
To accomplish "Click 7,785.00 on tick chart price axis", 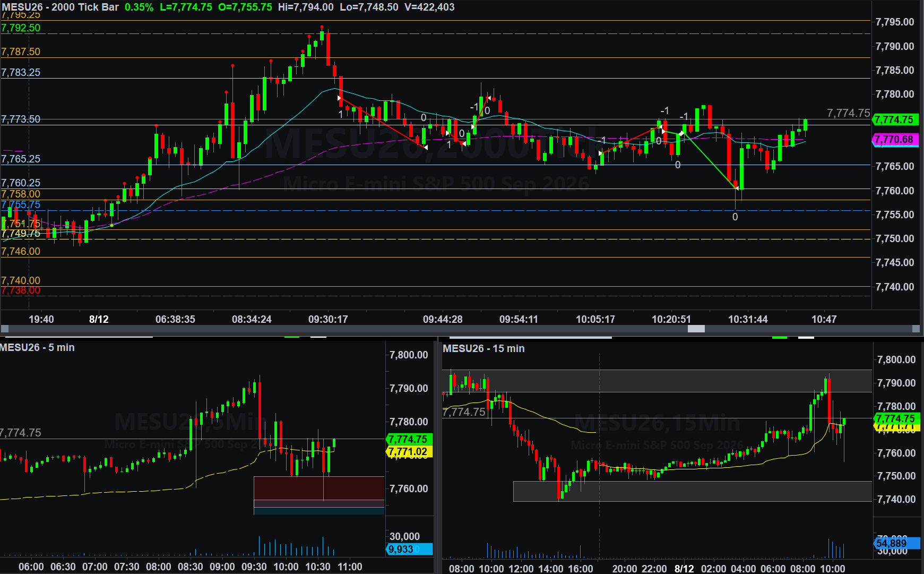I will [x=895, y=70].
